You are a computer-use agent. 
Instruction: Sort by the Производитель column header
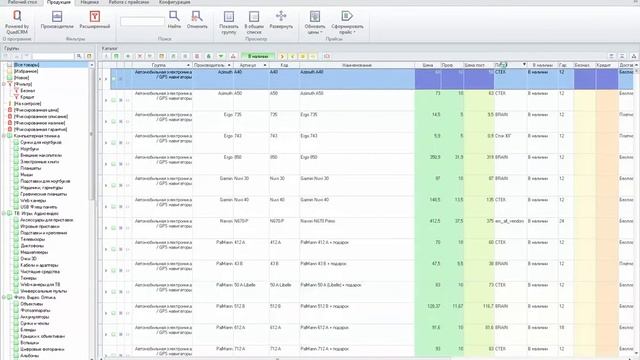pos(213,65)
